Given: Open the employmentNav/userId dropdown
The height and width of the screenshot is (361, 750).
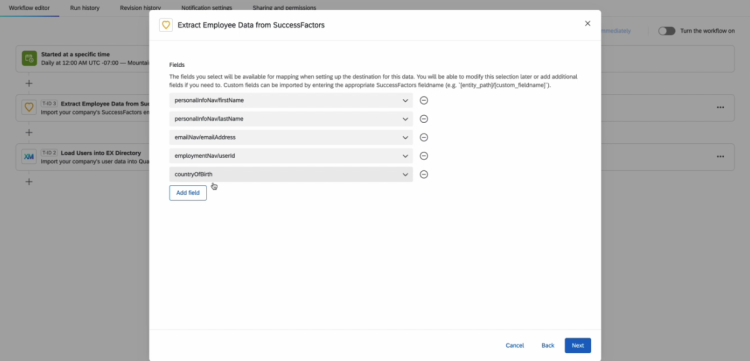Looking at the screenshot, I should pos(291,156).
